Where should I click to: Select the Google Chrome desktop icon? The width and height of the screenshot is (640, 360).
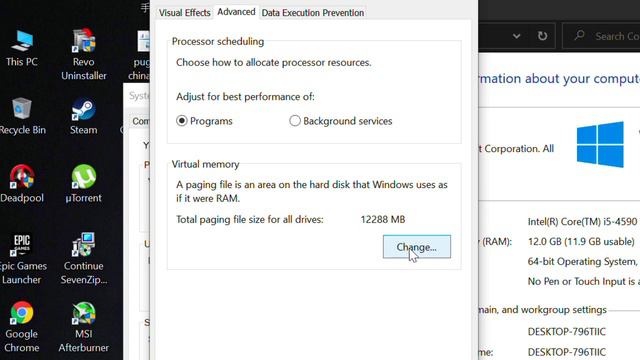coord(22,327)
